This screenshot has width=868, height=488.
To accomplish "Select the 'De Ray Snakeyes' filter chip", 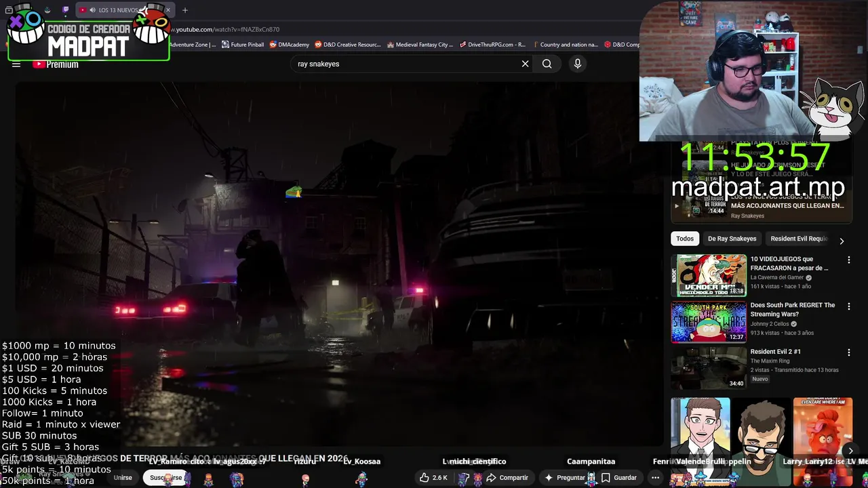I will (732, 239).
